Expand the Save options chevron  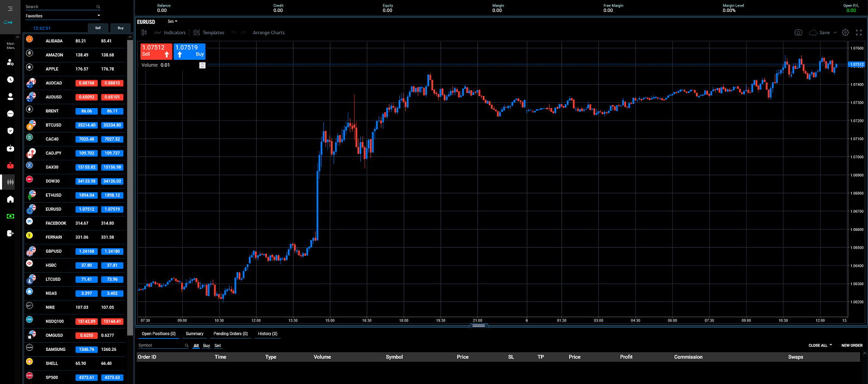click(835, 33)
